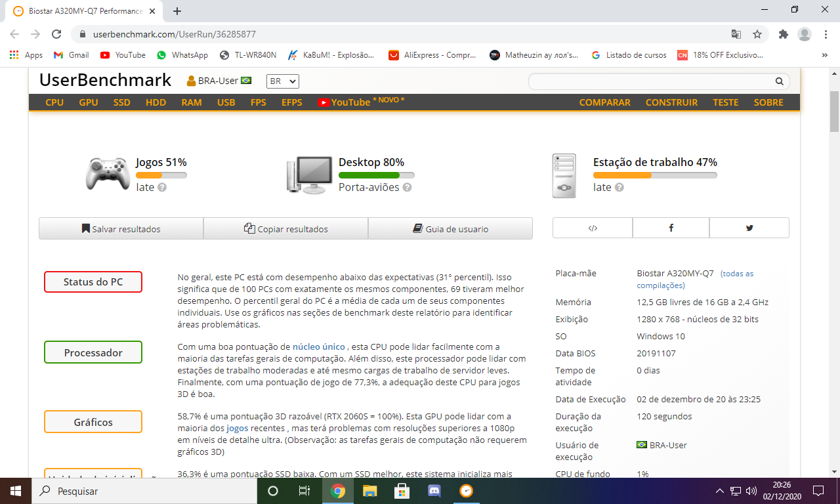Image resolution: width=840 pixels, height=504 pixels.
Task: Click the Desktop 80% progress bar
Action: [377, 175]
